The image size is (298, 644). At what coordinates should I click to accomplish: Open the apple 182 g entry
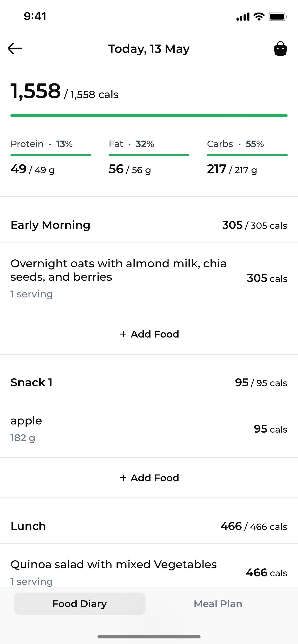point(149,429)
